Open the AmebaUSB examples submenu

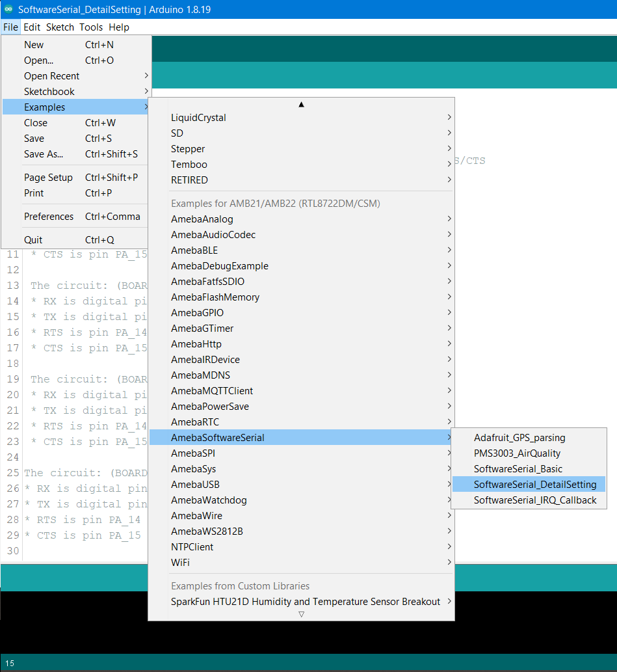301,485
